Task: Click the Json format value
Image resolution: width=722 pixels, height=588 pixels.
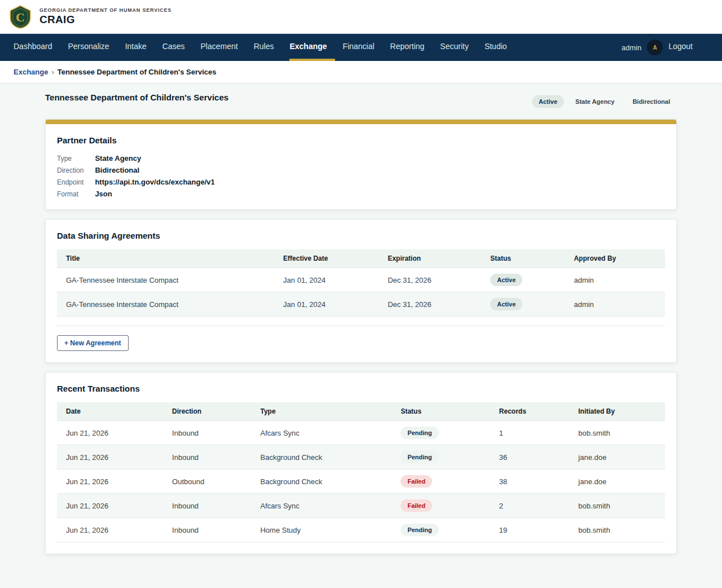Action: point(104,194)
